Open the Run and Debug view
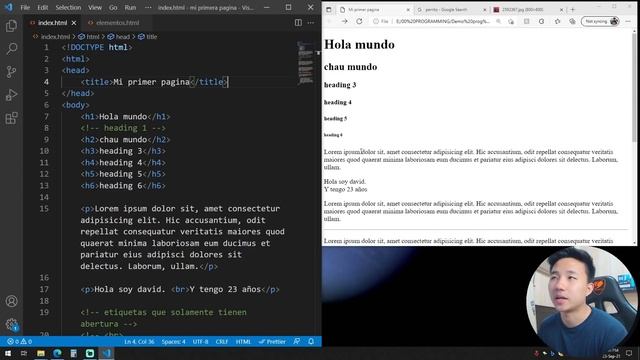The width and height of the screenshot is (640, 360). point(11,95)
